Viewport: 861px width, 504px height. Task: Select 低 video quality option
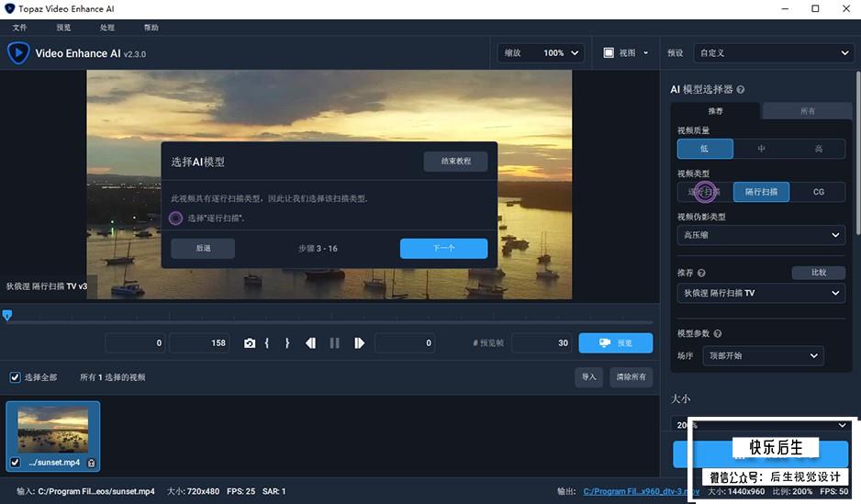[705, 149]
